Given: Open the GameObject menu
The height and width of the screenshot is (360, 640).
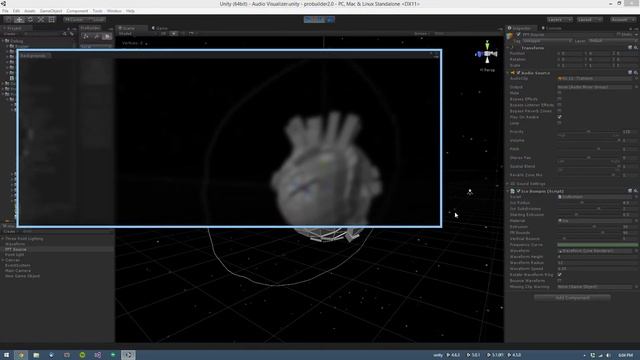Looking at the screenshot, I should 51,11.
